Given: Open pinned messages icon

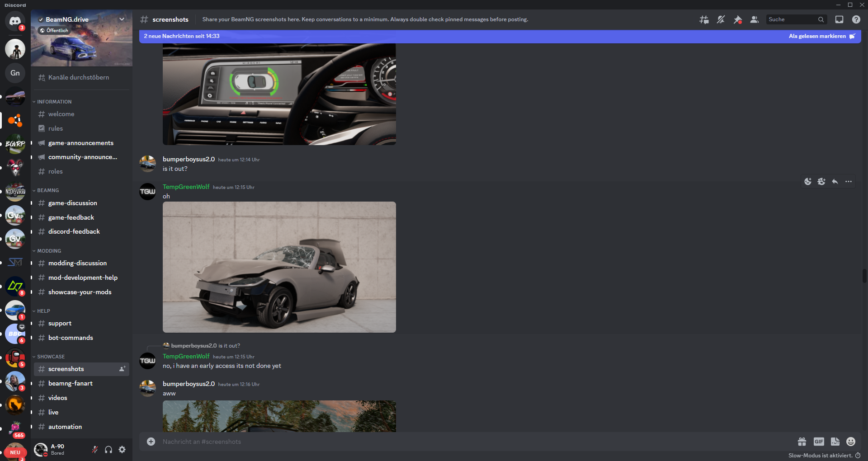Looking at the screenshot, I should point(737,19).
